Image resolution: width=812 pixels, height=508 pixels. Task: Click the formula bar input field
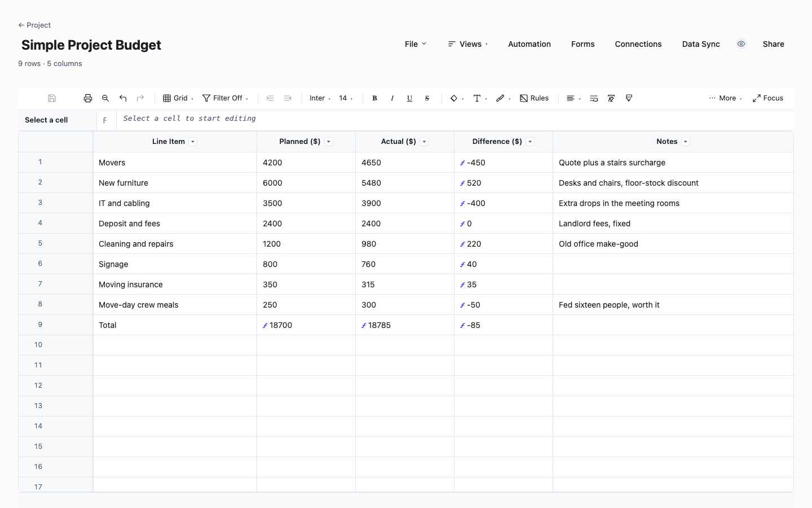455,120
